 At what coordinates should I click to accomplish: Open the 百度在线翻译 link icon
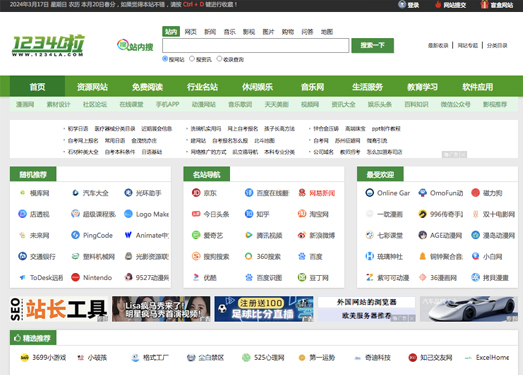249,193
